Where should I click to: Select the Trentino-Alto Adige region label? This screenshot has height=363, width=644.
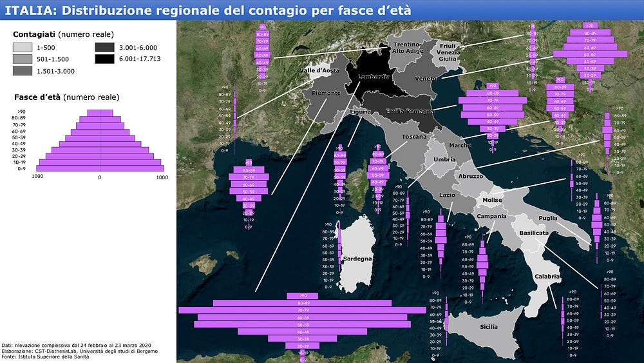point(408,48)
